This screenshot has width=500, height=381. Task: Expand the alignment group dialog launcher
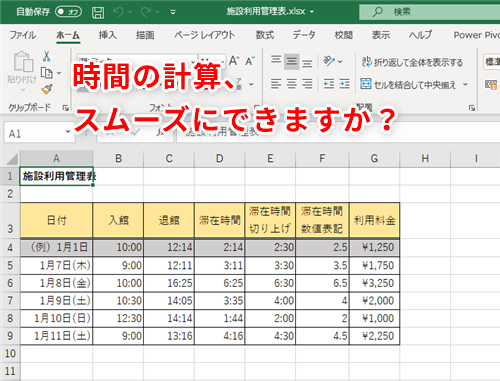(472, 108)
